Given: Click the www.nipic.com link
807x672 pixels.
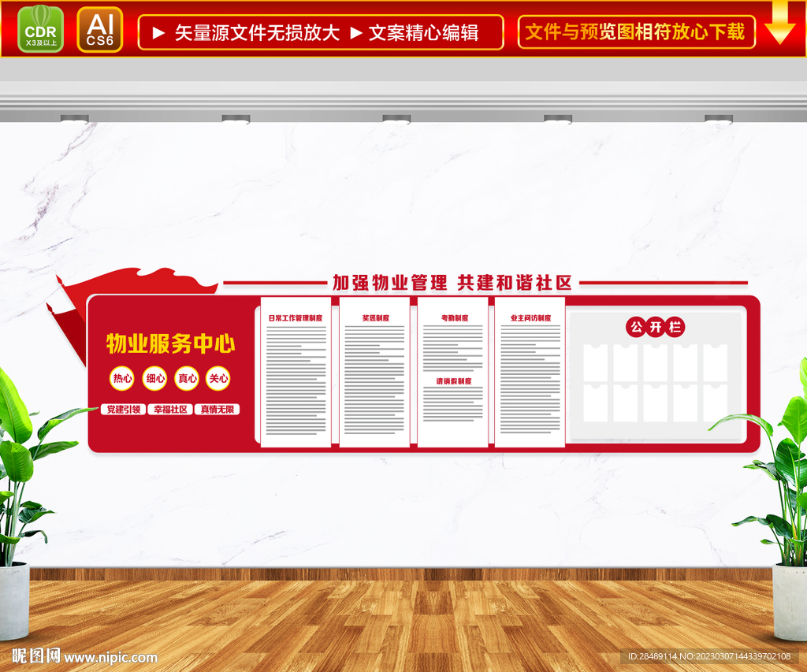Looking at the screenshot, I should click(110, 657).
